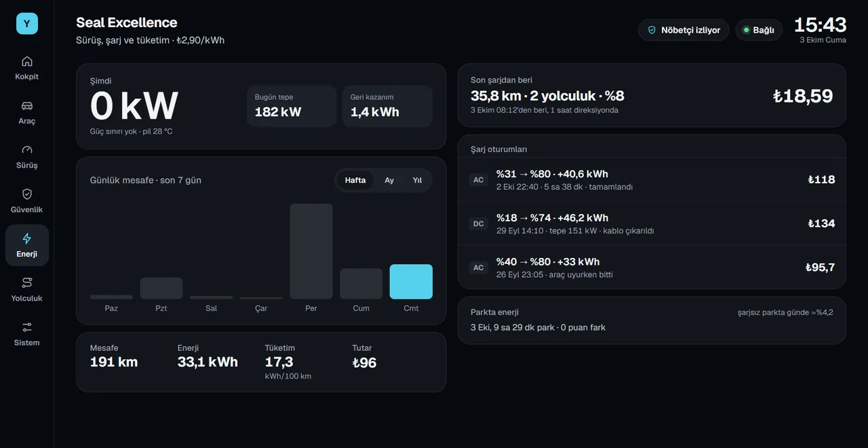Switch chart range to Yıl
The width and height of the screenshot is (868, 448).
tap(417, 180)
